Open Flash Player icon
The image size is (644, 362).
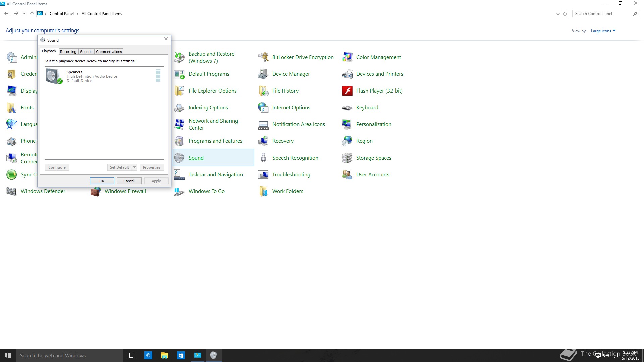pos(347,91)
